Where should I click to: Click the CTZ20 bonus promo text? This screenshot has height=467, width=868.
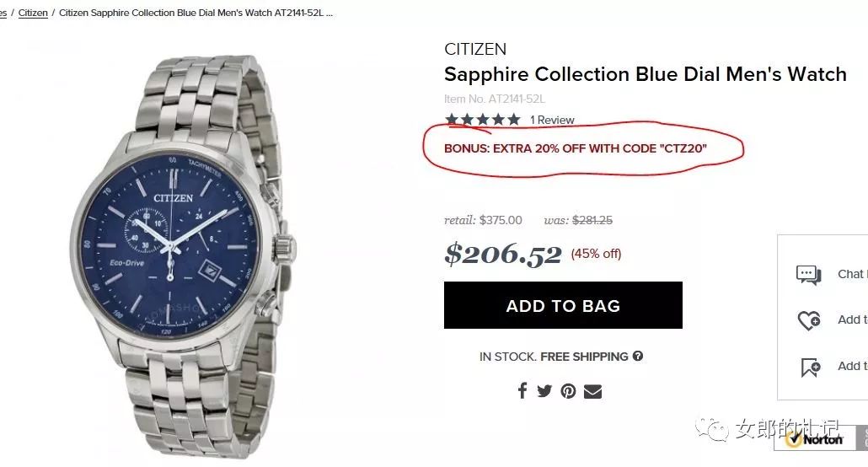(x=575, y=148)
